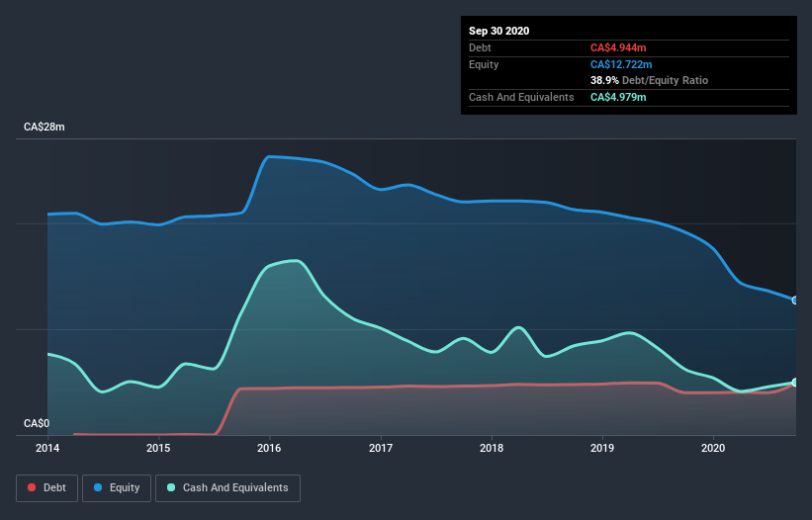
Task: Click the blue Equity legend dot
Action: pos(98,487)
